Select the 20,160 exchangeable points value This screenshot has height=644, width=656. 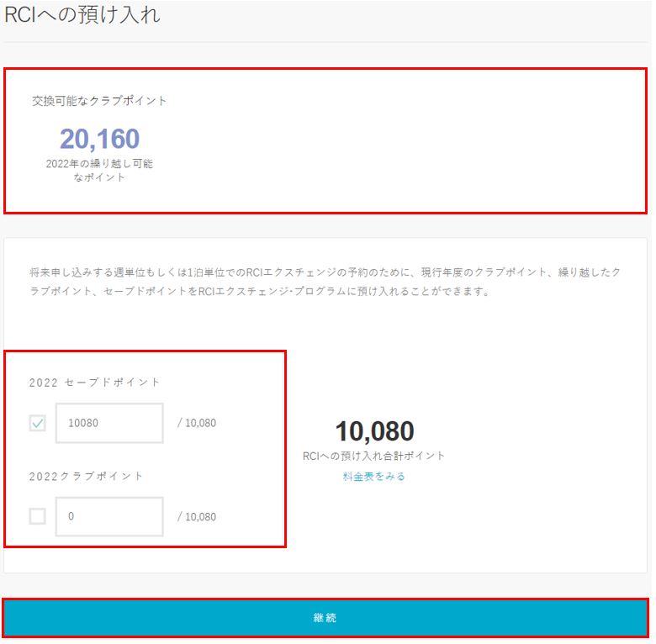[99, 139]
